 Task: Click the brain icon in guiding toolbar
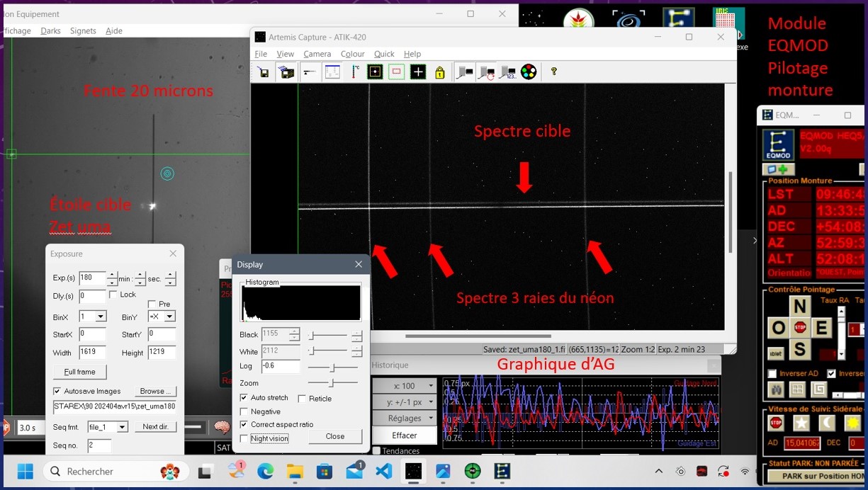click(x=222, y=428)
